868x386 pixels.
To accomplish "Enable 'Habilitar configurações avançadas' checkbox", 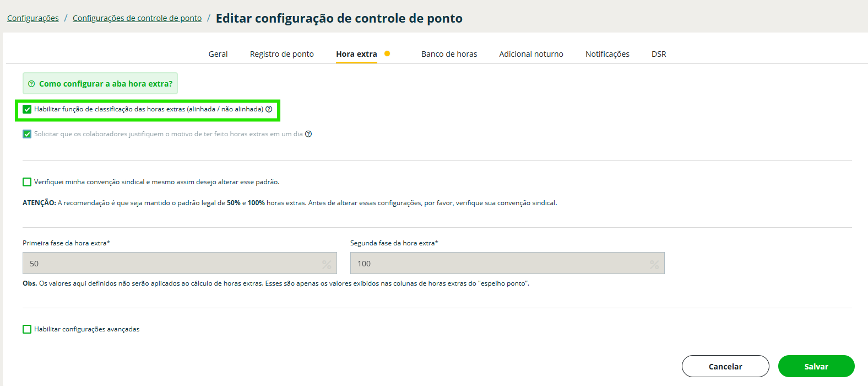I will [27, 329].
